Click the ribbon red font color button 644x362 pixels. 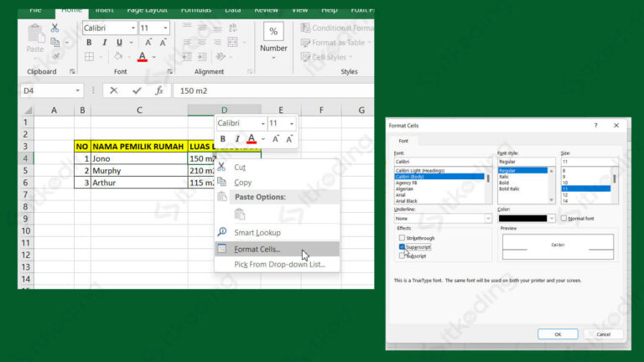tap(142, 57)
